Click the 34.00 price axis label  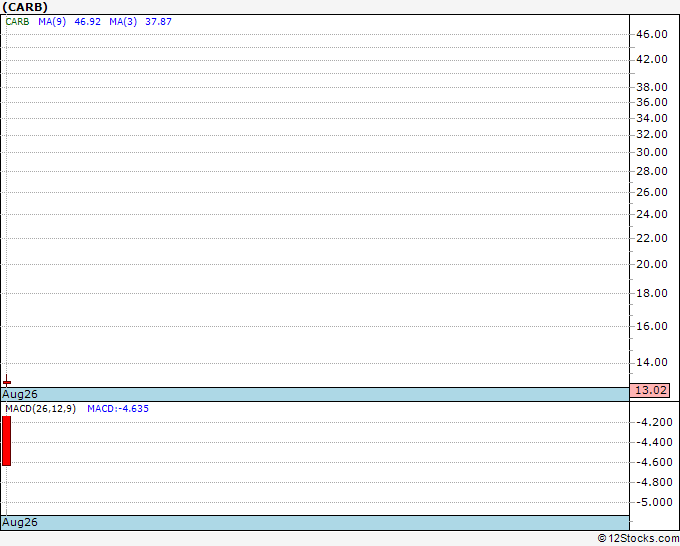[652, 118]
